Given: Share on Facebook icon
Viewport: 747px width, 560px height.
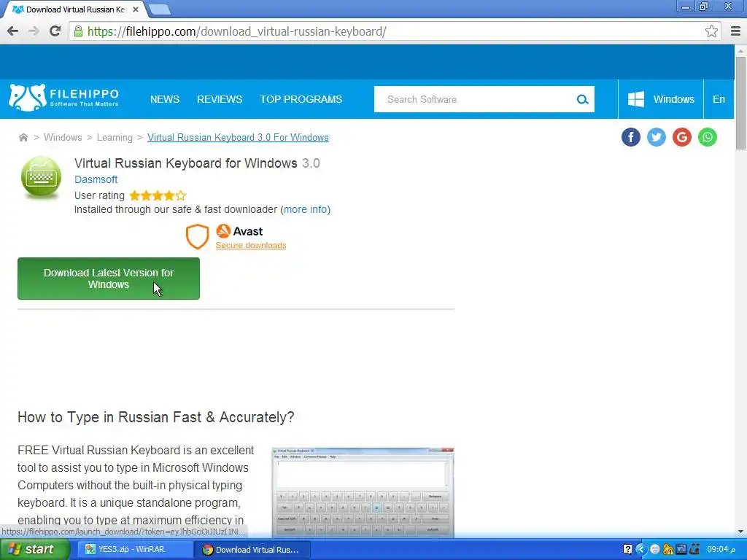Looking at the screenshot, I should tap(631, 137).
